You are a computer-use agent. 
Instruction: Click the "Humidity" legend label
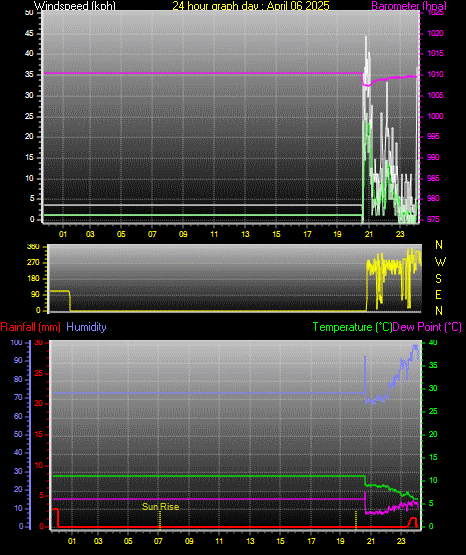tap(86, 327)
